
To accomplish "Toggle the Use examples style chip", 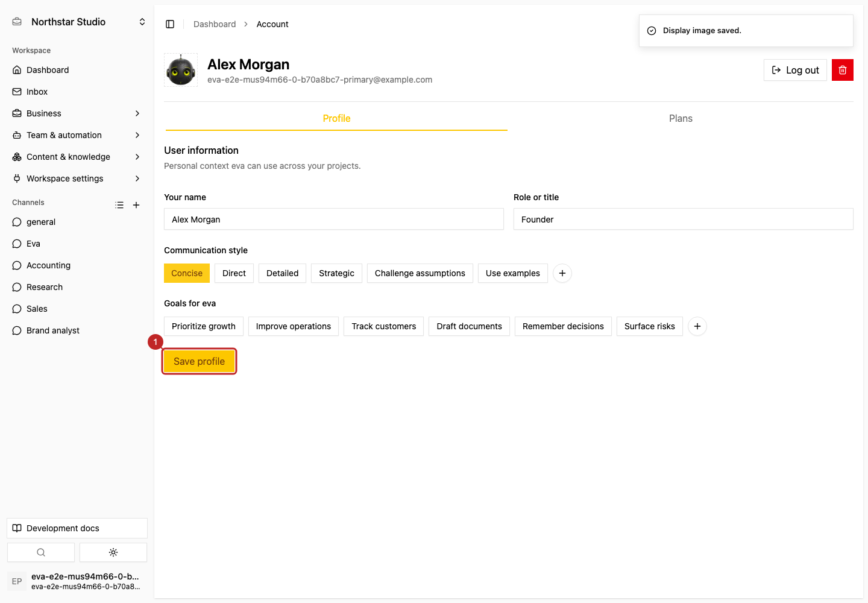I will (513, 273).
